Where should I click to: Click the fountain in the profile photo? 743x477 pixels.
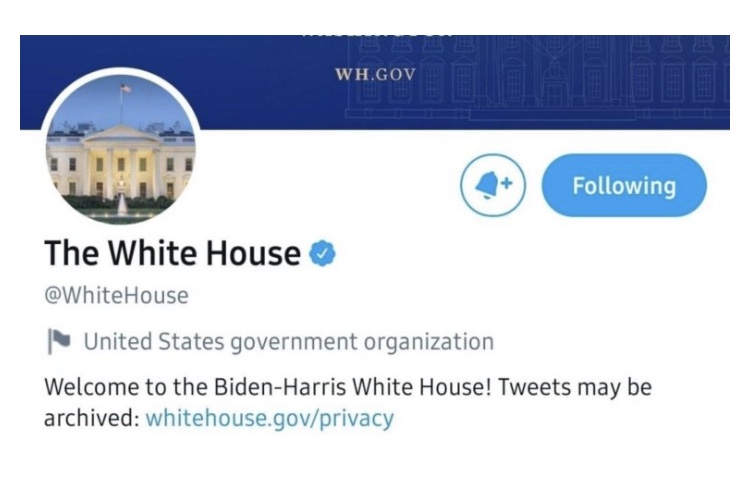(x=122, y=204)
